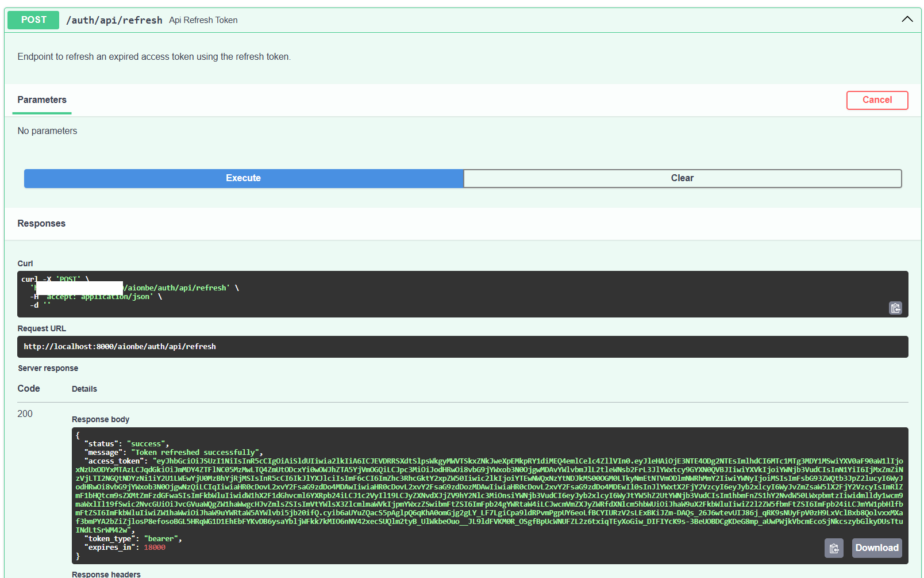Click the green POST method badge
This screenshot has height=578, width=924.
(x=33, y=20)
